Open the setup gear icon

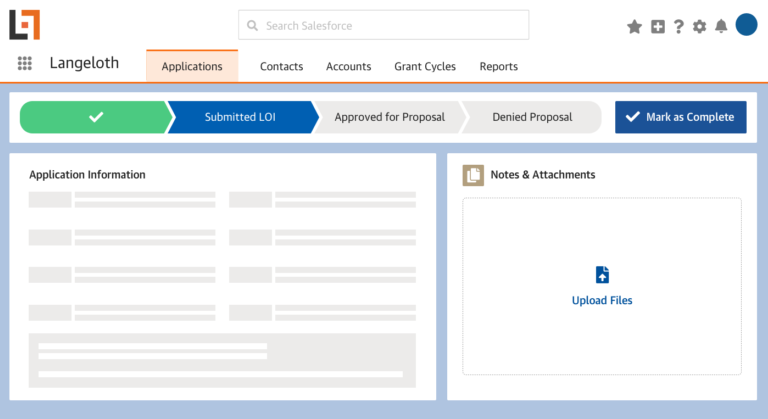699,26
